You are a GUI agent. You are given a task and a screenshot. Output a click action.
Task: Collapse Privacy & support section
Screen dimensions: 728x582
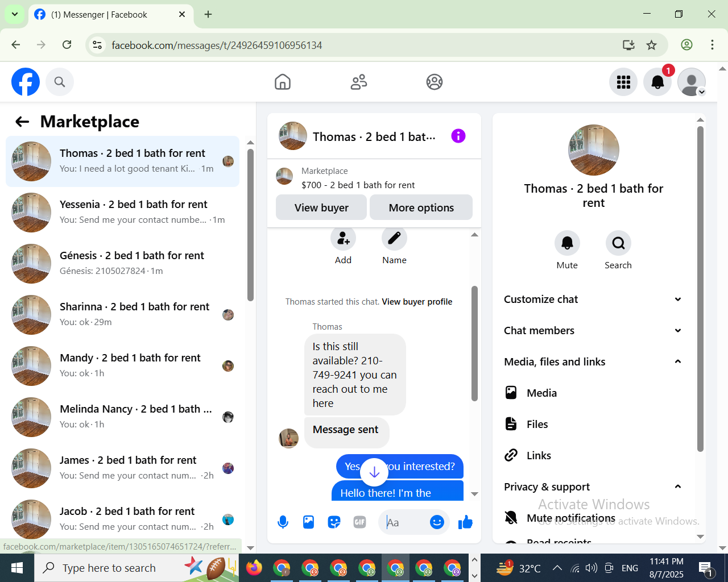[593, 487]
